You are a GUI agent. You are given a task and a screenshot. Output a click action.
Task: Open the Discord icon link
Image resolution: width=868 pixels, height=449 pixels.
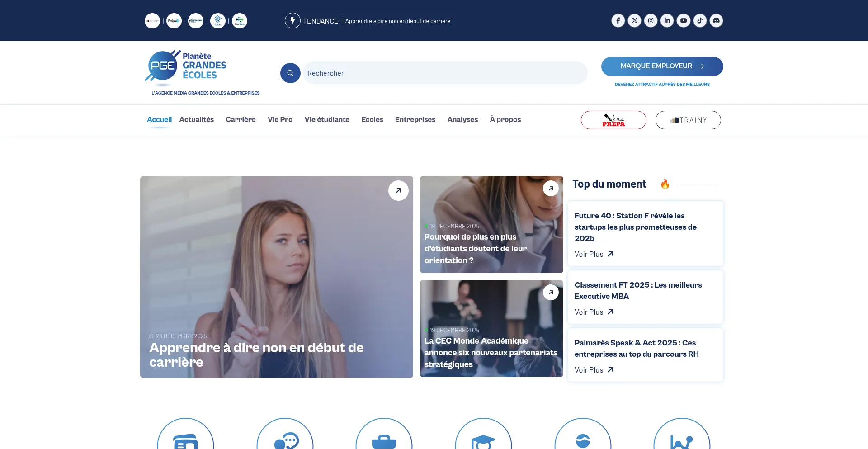point(716,21)
